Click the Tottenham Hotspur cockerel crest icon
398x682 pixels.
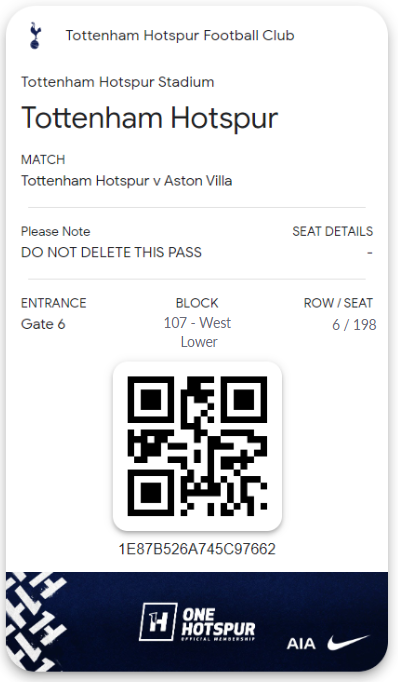[x=35, y=36]
